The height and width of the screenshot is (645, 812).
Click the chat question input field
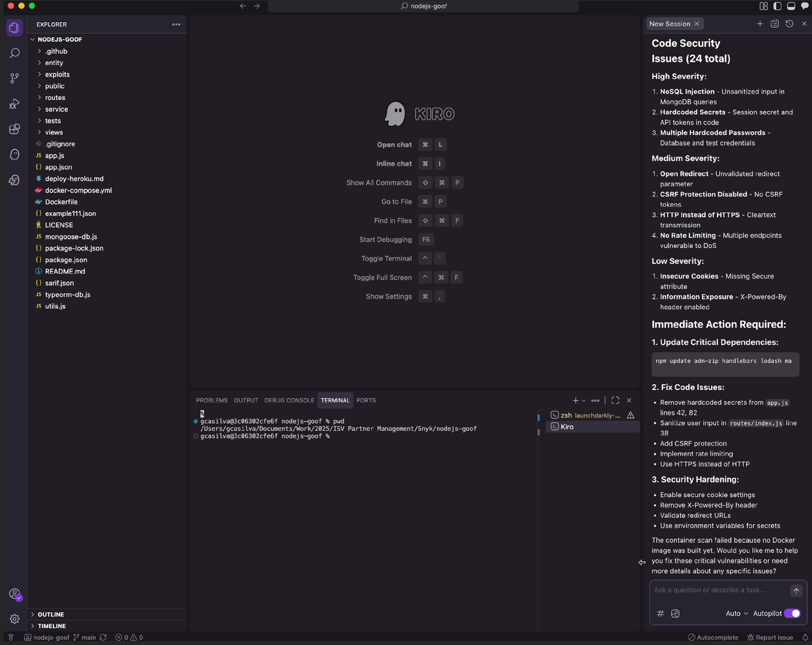[720, 590]
